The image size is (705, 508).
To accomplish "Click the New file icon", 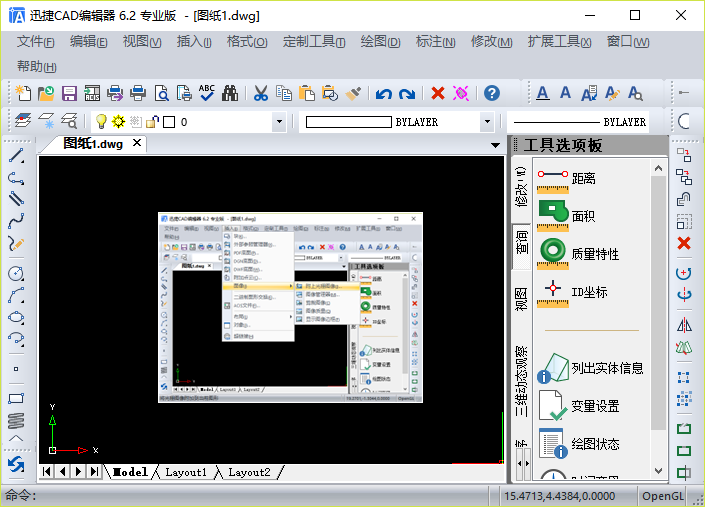I will [x=23, y=94].
